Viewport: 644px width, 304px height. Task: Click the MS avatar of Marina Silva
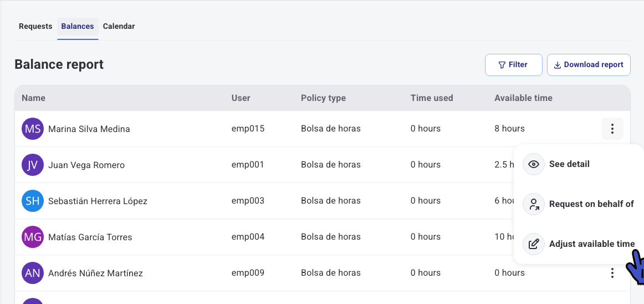(x=33, y=129)
